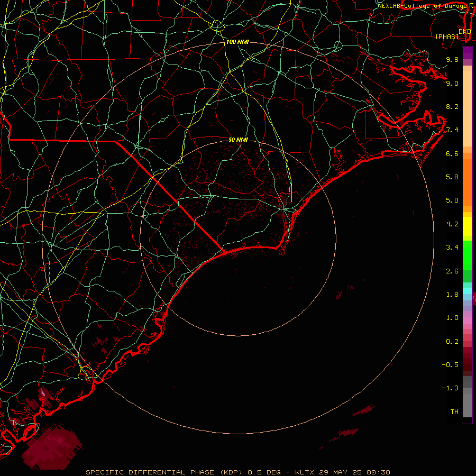This screenshot has width=476, height=476.
Task: Click the -0.5 value on color scale
Action: pos(450,365)
